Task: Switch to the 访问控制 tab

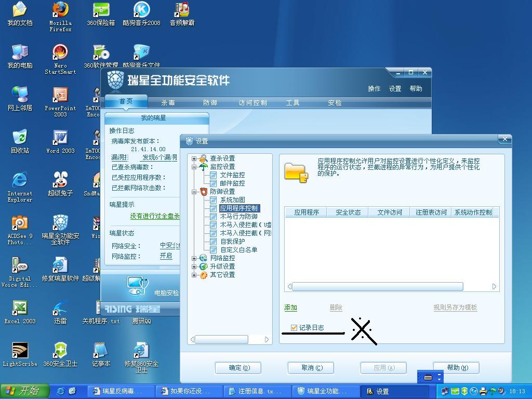Action: (x=252, y=102)
